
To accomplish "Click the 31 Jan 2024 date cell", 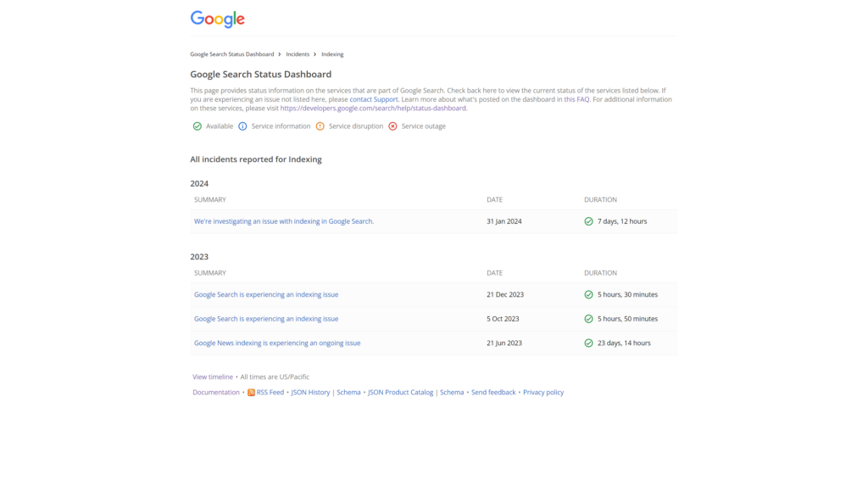I will coord(504,221).
